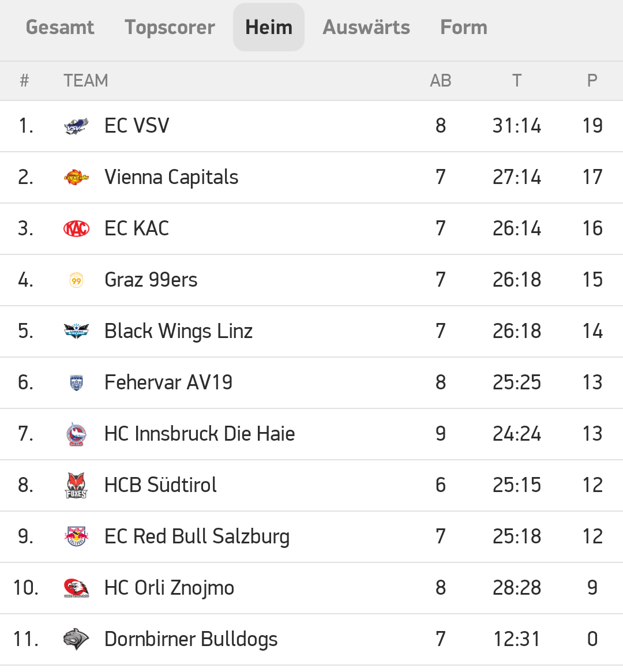This screenshot has height=672, width=623.
Task: Click the red EC KAC logo
Action: pos(76,228)
